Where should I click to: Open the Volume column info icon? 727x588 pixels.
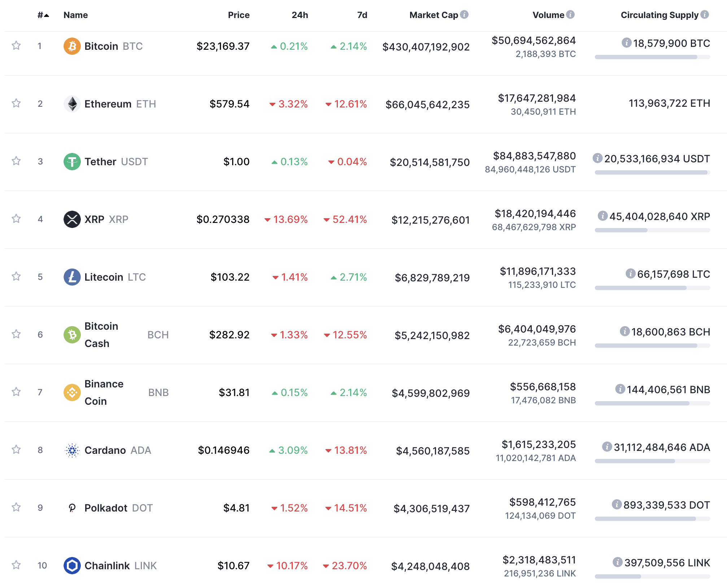(x=570, y=14)
